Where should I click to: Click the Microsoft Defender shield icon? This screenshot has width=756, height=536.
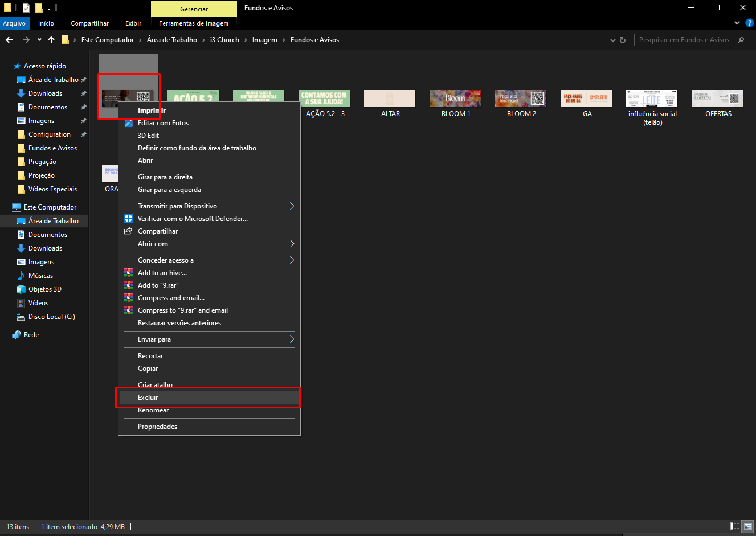[129, 219]
